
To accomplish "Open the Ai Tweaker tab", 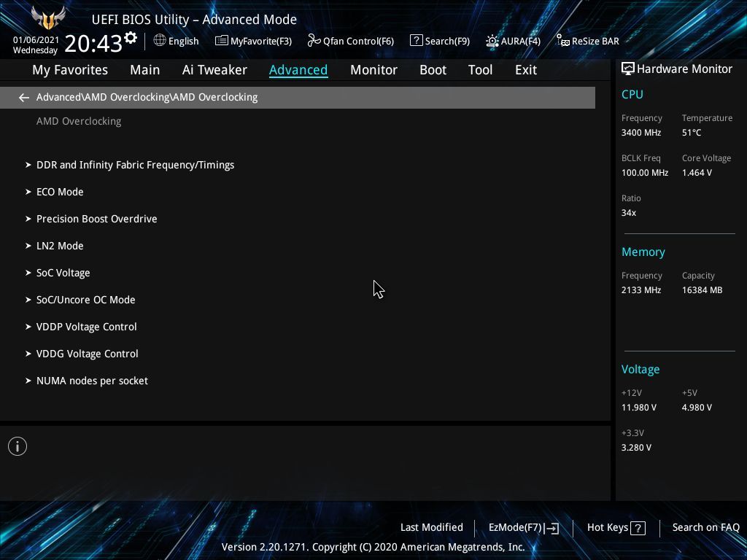I will coord(214,70).
